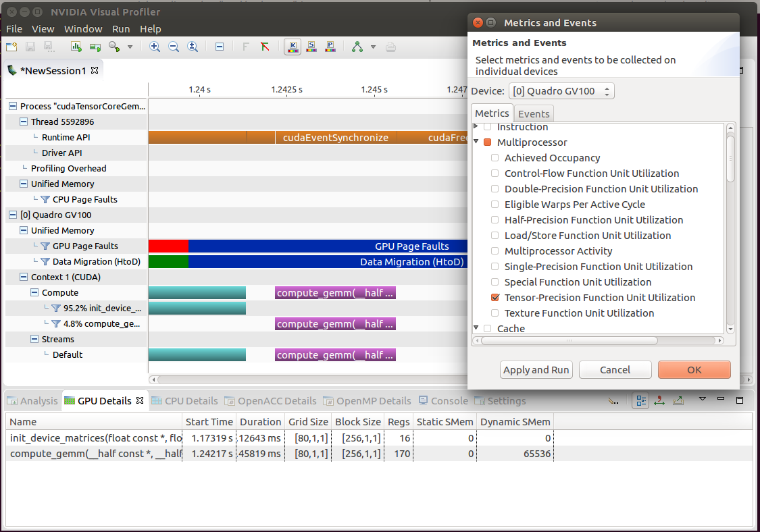The height and width of the screenshot is (532, 760).
Task: Collapse the Multiprocessor metrics category
Action: [x=476, y=142]
